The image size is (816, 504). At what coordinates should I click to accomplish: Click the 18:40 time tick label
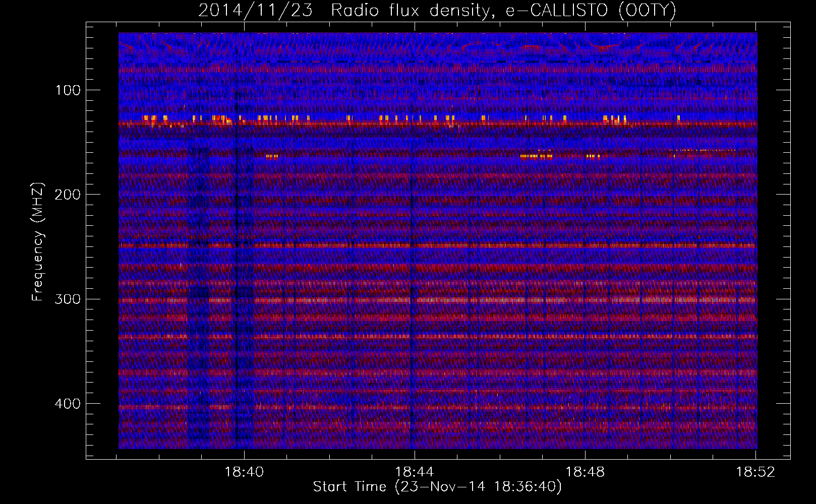pos(244,472)
